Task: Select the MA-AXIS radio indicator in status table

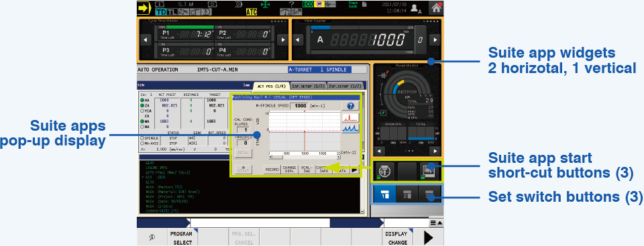Action: pyautogui.click(x=142, y=143)
